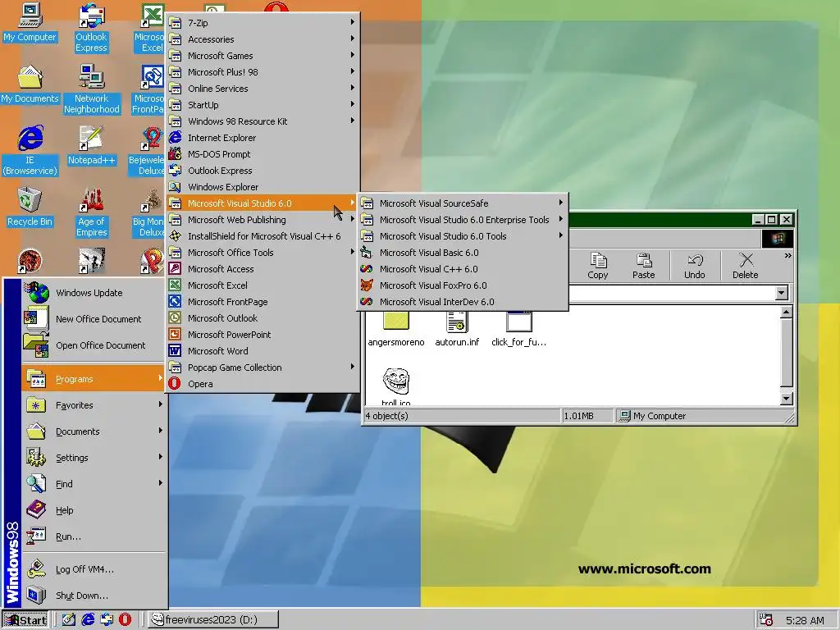Open the address bar dropdown arrow

(x=782, y=293)
